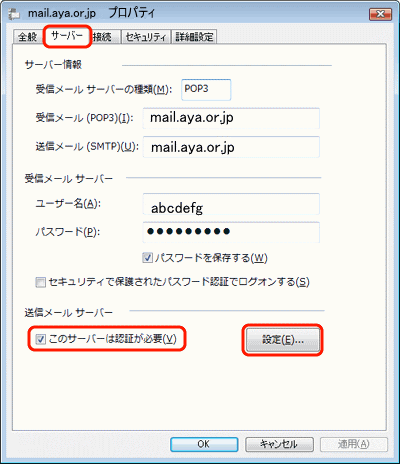Screen dimensions: 400x464
Task: Enable セキュリティで保護されたパスワード認証 checkbox
Action: [x=40, y=282]
